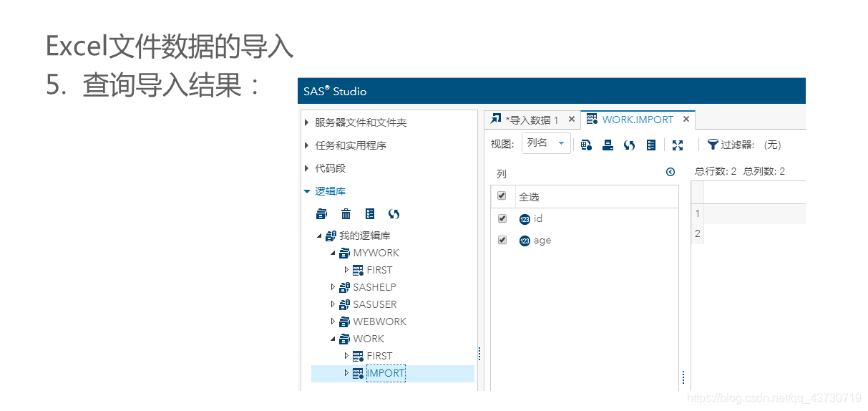Screen dimensions: 868x411
Task: Expand the SASHELP library node
Action: click(x=333, y=287)
